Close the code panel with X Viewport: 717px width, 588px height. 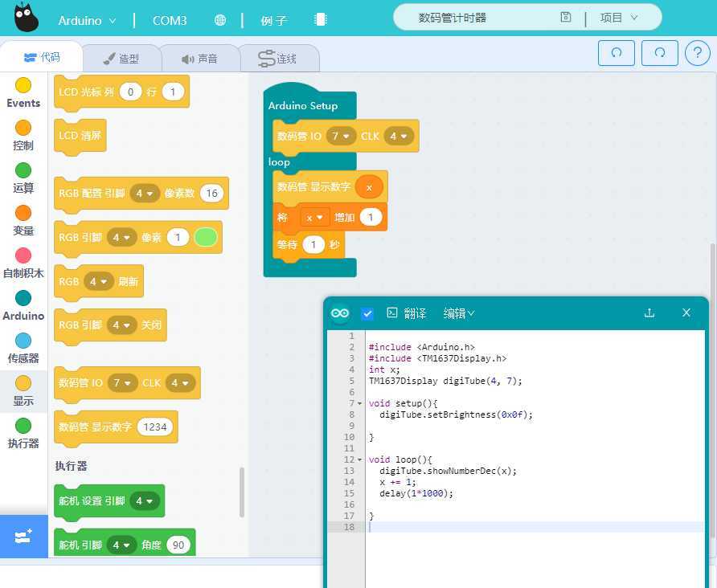pos(686,312)
